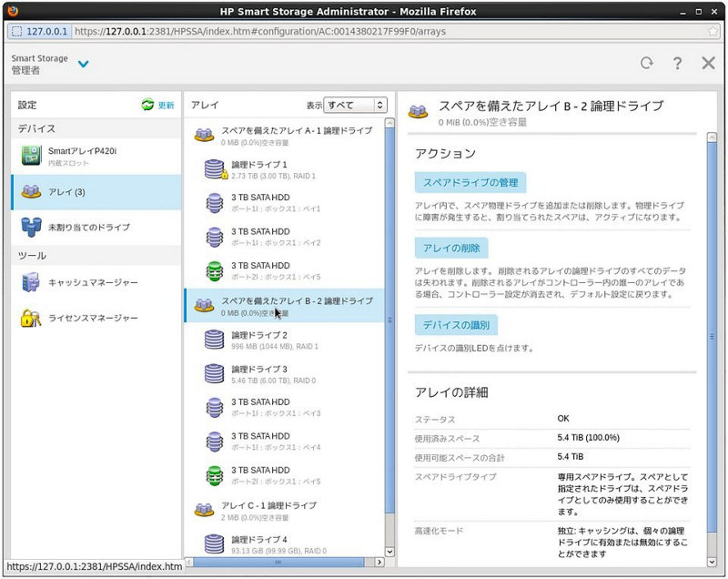728x579 pixels.
Task: Click the スペアドライブの管理 button
Action: point(470,183)
